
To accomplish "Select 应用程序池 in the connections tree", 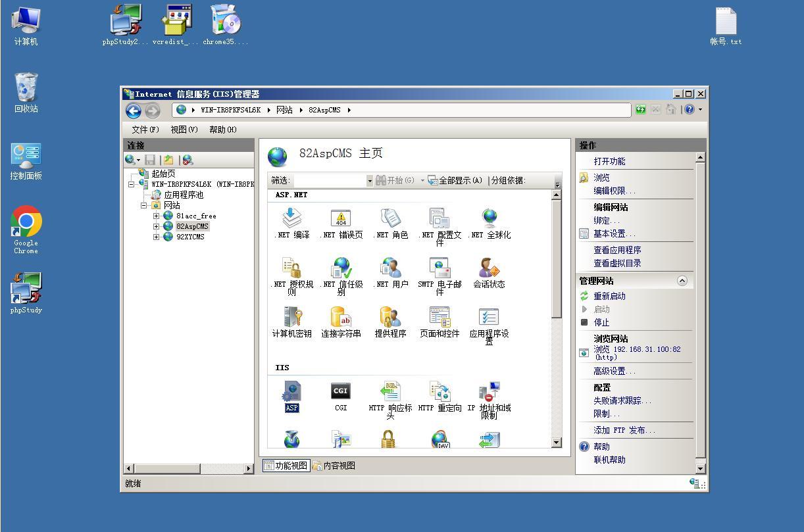I will click(x=184, y=195).
